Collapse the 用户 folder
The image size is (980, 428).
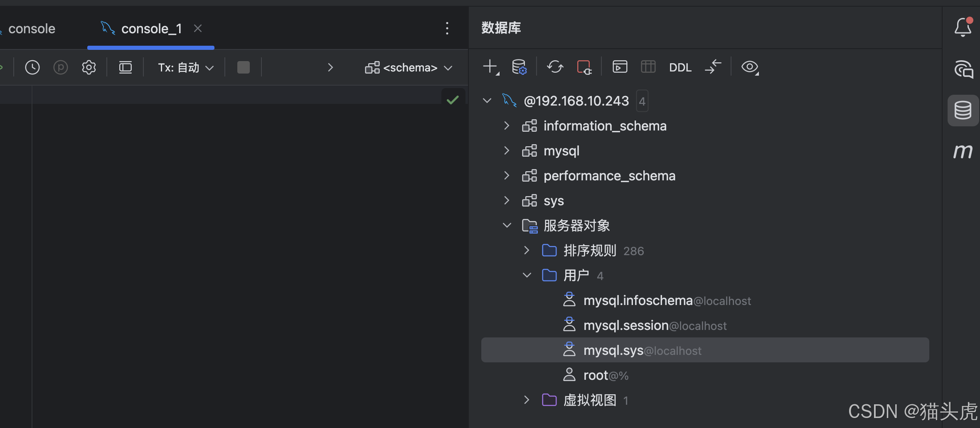(527, 275)
